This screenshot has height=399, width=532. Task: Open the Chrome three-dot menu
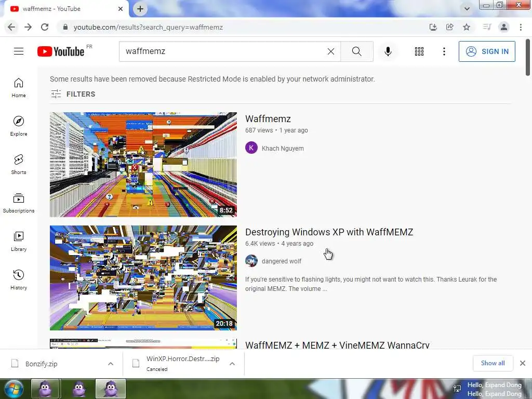[x=521, y=27]
